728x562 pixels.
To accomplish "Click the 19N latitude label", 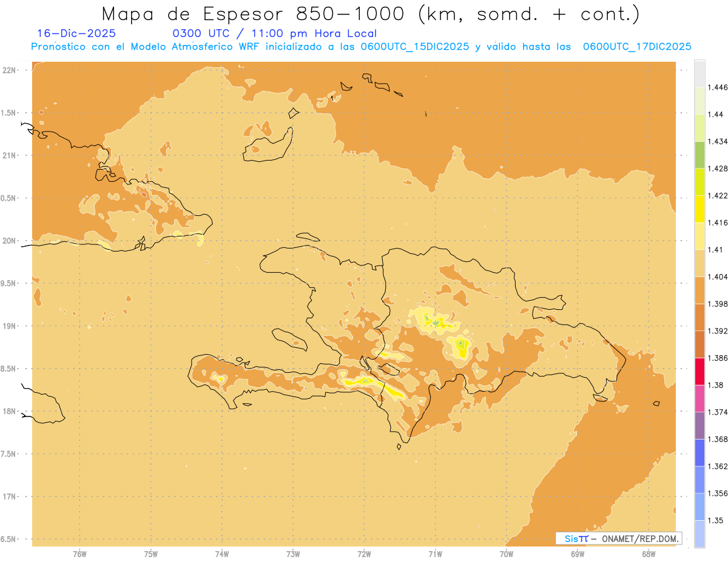I will [x=10, y=326].
